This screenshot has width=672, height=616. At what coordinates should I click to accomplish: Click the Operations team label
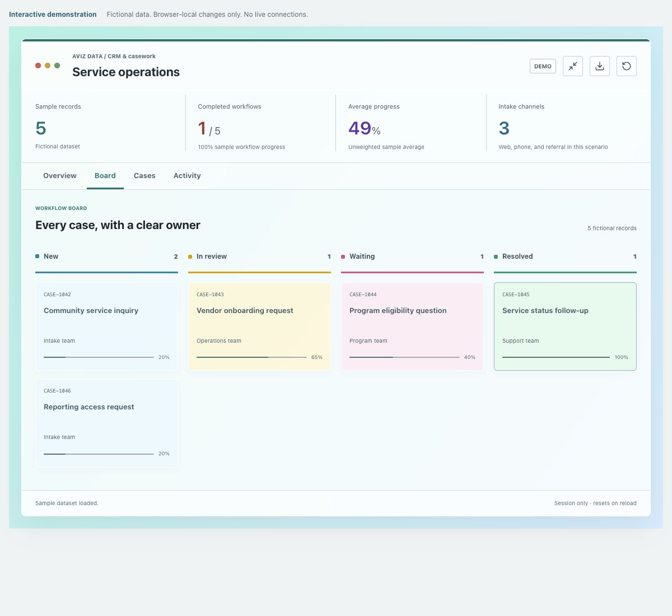pos(219,340)
